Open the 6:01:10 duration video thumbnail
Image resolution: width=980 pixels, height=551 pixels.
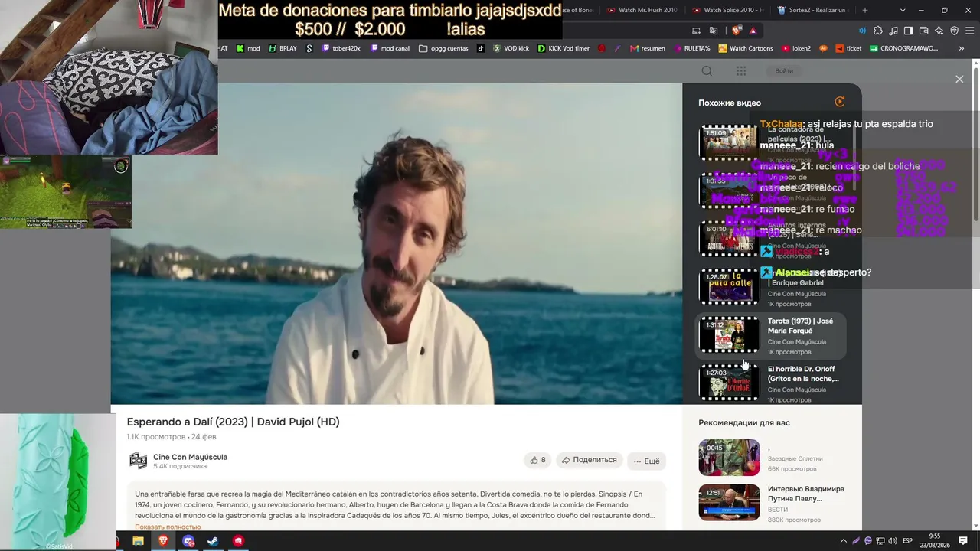[729, 238]
